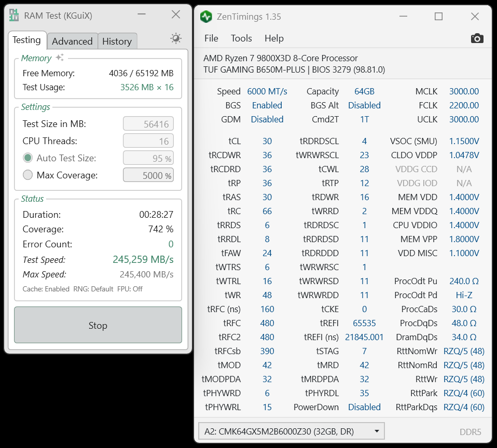Click the tPHYRDL value 35
Viewport: 497px width, 448px height.
(364, 393)
